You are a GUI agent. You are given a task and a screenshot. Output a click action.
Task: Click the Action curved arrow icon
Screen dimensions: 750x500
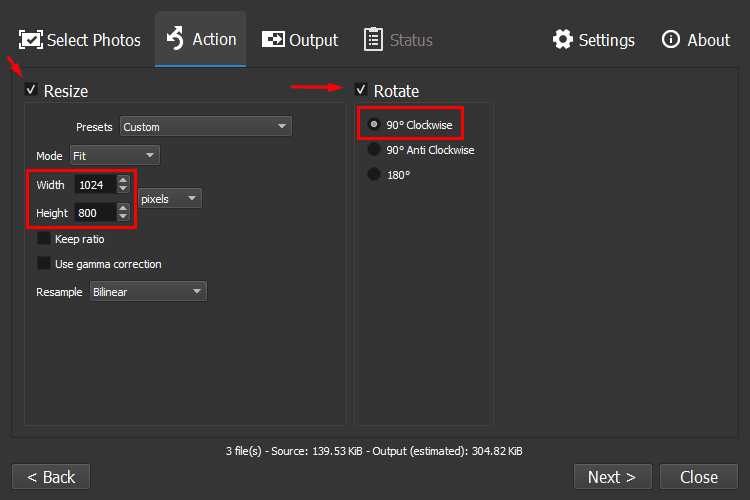pyautogui.click(x=175, y=38)
